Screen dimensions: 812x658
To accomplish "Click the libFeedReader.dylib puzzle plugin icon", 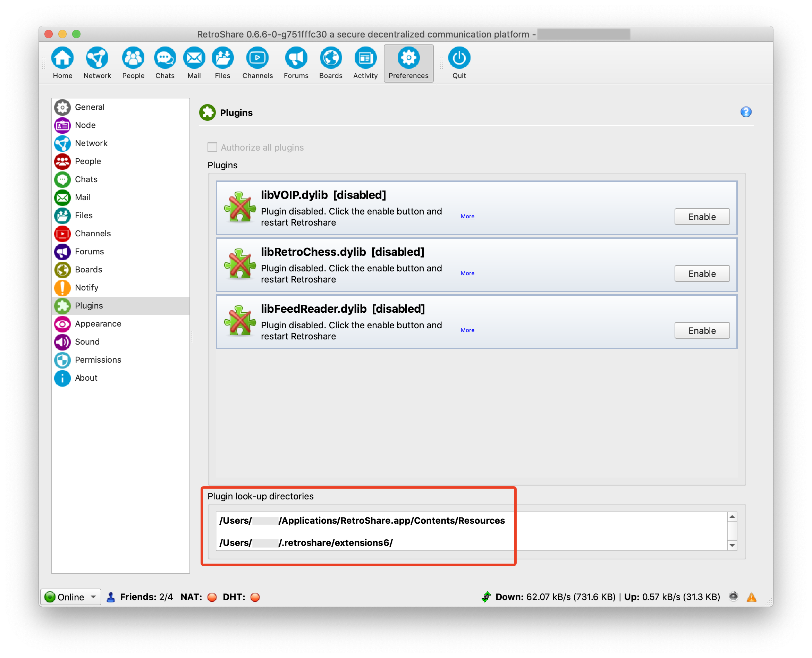I will tap(239, 320).
